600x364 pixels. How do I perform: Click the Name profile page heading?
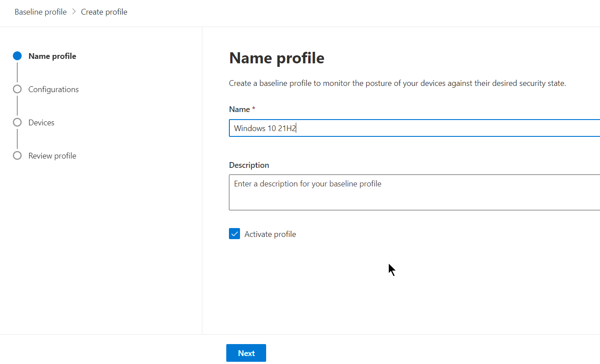tap(277, 58)
